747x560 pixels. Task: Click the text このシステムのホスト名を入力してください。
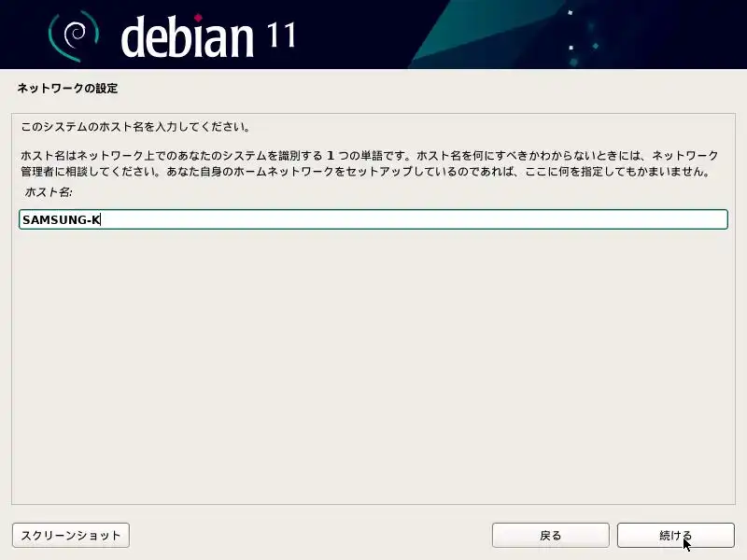135,127
